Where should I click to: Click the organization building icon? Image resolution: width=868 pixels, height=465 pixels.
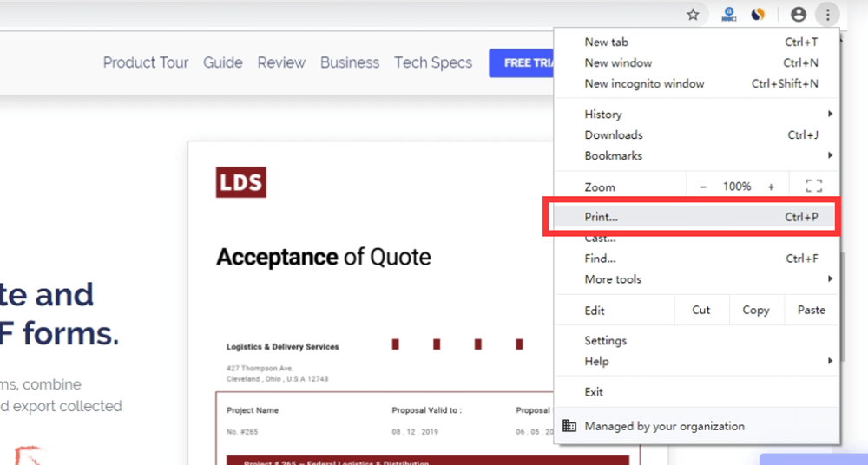(x=569, y=426)
